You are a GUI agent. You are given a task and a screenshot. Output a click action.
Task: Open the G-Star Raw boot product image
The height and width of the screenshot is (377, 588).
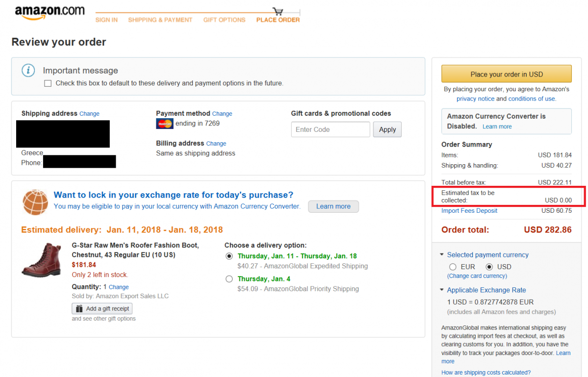coord(41,259)
